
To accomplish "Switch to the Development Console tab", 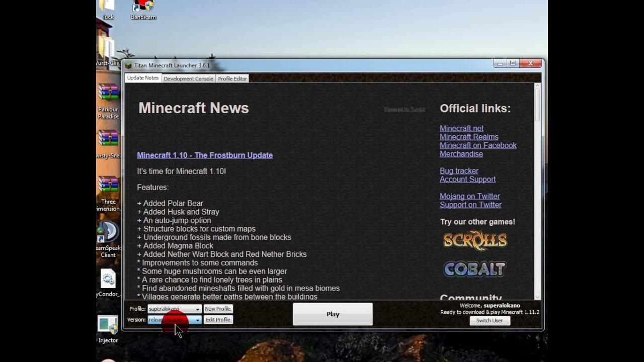I will point(188,78).
